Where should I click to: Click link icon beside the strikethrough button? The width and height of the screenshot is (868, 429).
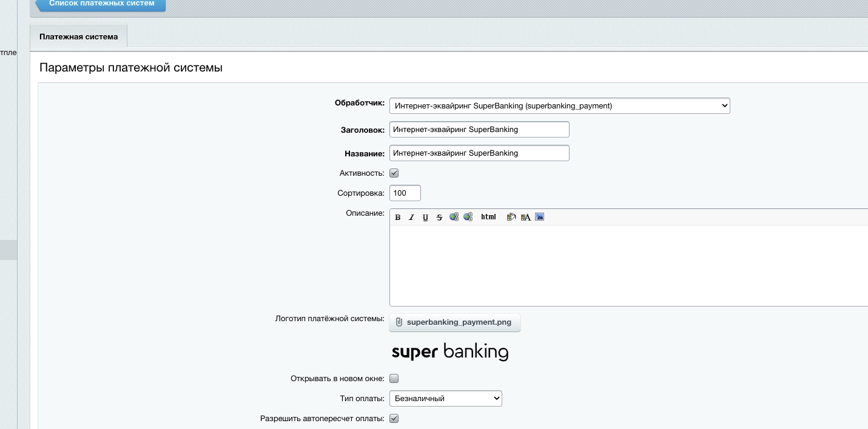pos(454,217)
